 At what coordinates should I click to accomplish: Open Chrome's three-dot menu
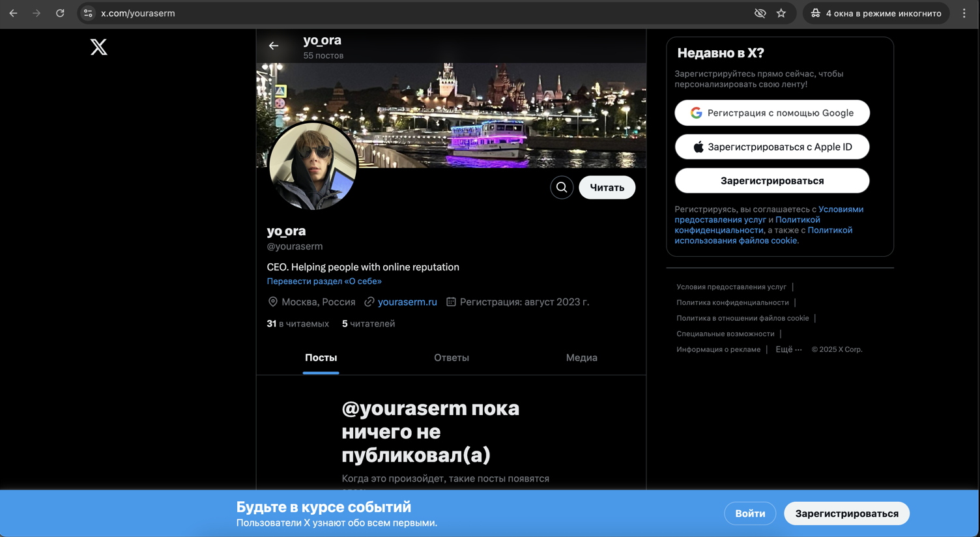coord(964,13)
